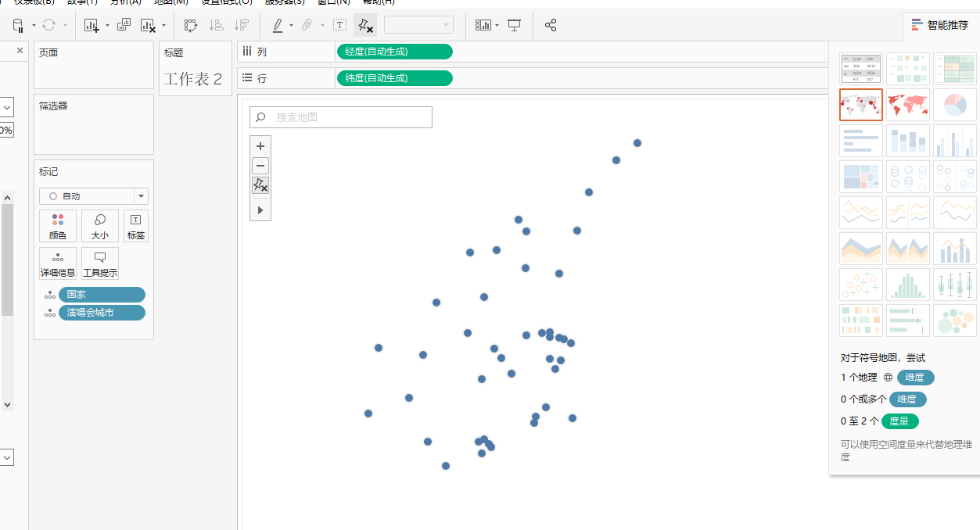Viewport: 980px width, 530px height.
Task: Duplicate the current worksheet
Action: point(124,25)
